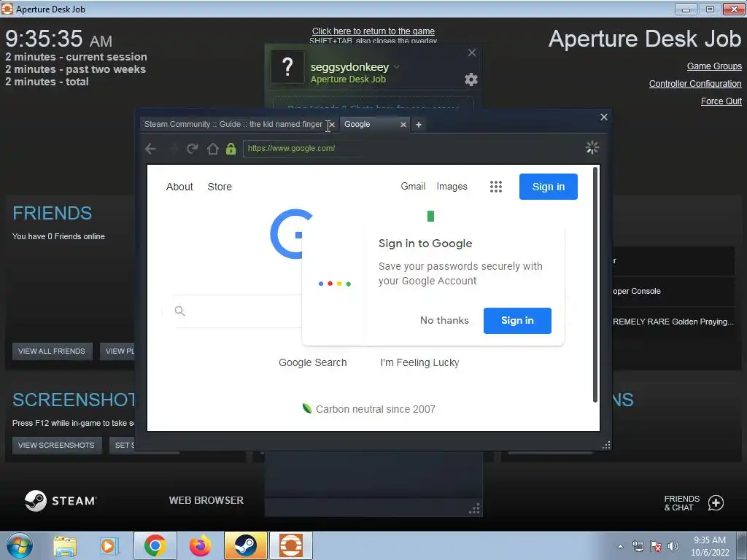Click the taskbar clock showing 9:35 AM
The height and width of the screenshot is (560, 747).
click(710, 546)
